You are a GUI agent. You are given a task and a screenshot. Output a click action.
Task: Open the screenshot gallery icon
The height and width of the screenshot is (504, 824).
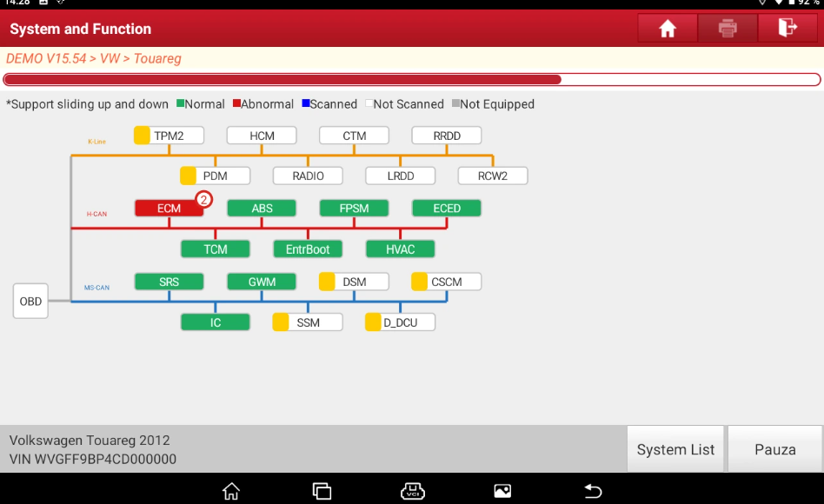[502, 491]
